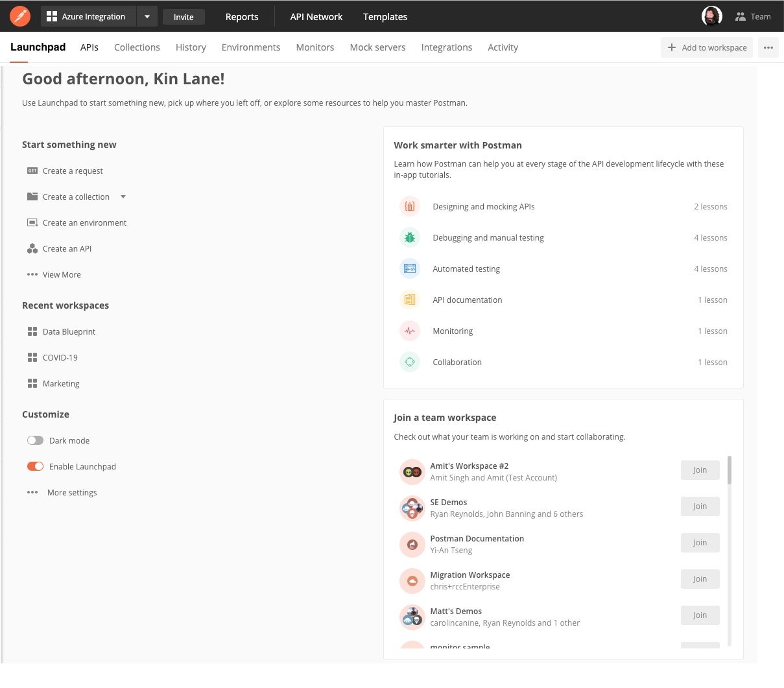Open API Network in the top bar
Viewport: 784px width, 688px height.
tap(316, 17)
